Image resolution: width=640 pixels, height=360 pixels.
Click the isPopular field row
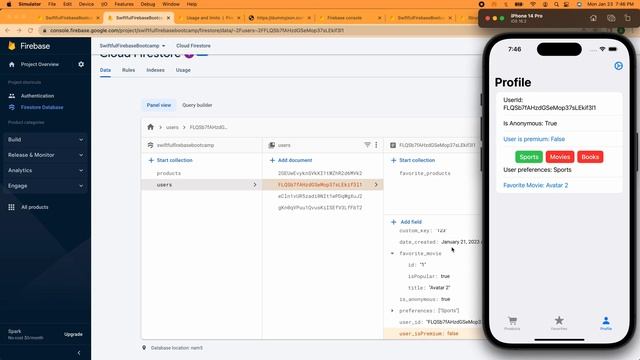429,276
